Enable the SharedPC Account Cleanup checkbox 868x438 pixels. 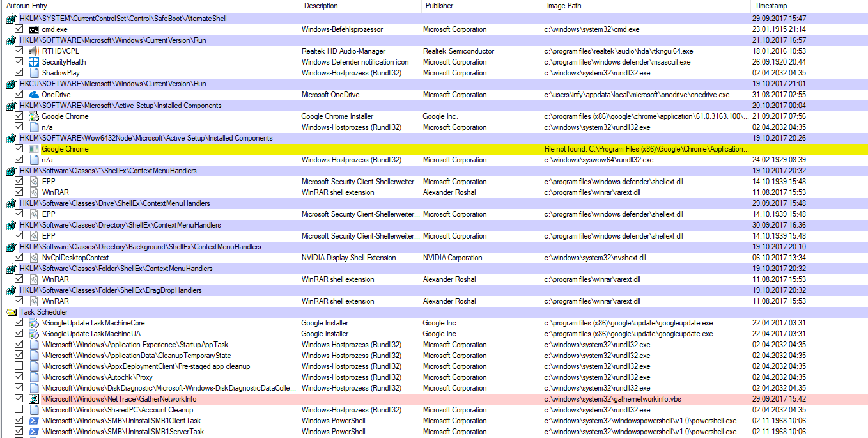[19, 410]
